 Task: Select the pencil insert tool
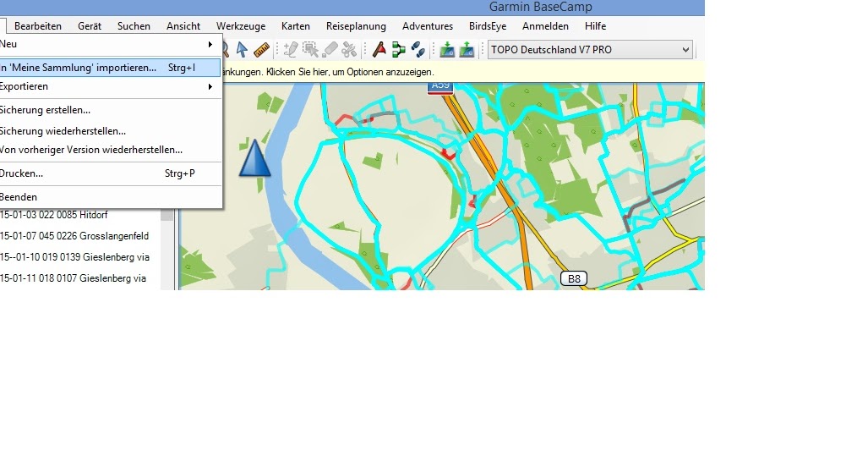(291, 49)
